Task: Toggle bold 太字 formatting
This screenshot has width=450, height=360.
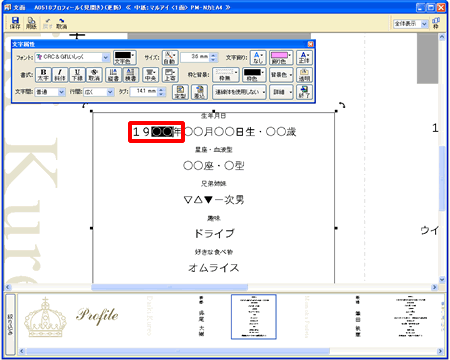Action: (x=43, y=75)
